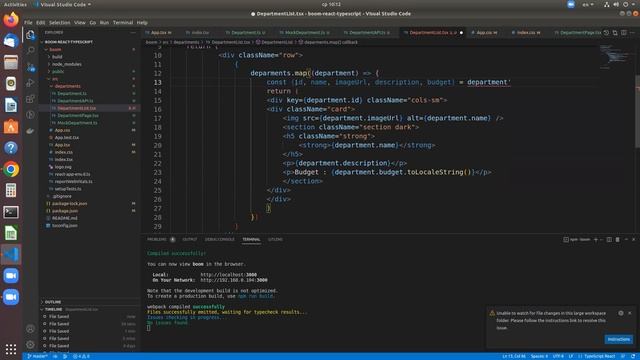Click TypeScript React language mode in status bar

(600, 356)
